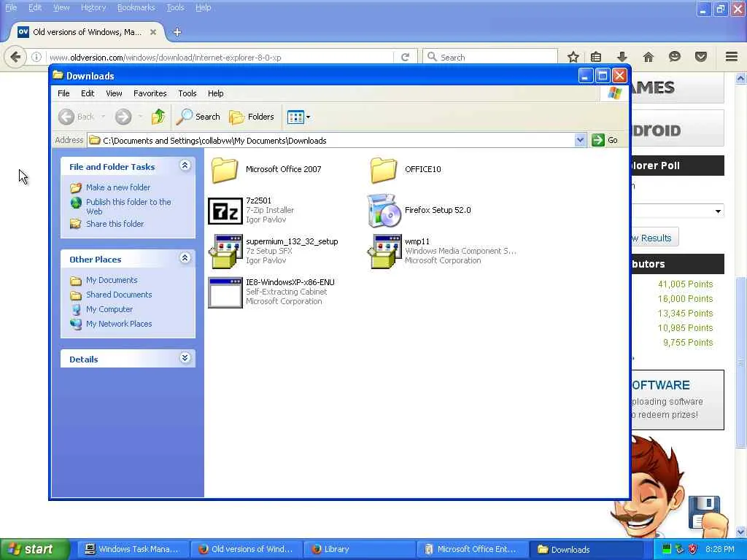Image resolution: width=747 pixels, height=560 pixels.
Task: Click Firefox back navigation button
Action: [15, 57]
